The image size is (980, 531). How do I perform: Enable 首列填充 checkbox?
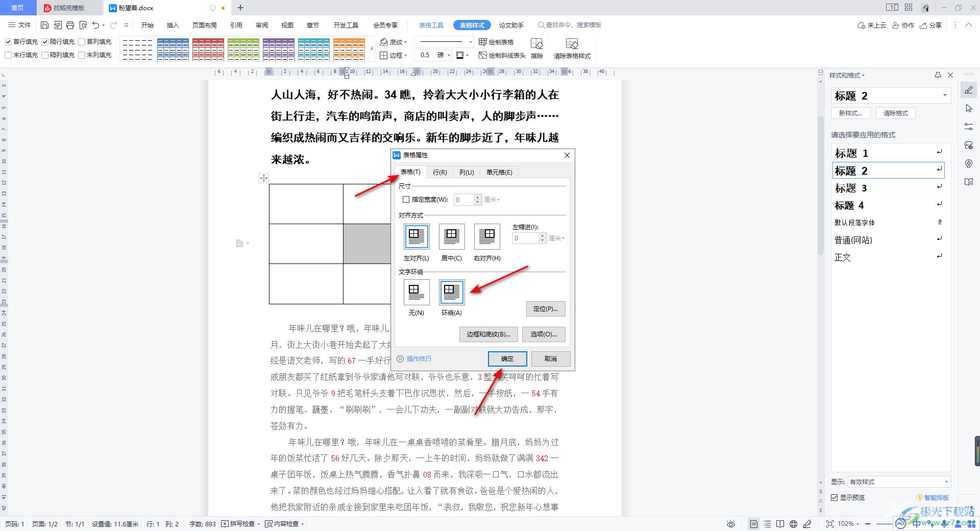tap(82, 42)
